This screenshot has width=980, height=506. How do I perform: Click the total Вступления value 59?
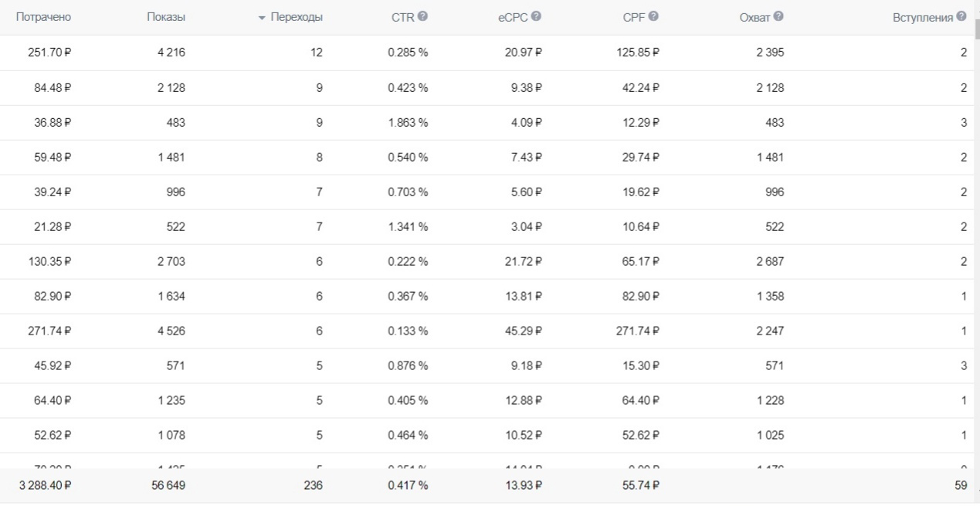(x=961, y=485)
